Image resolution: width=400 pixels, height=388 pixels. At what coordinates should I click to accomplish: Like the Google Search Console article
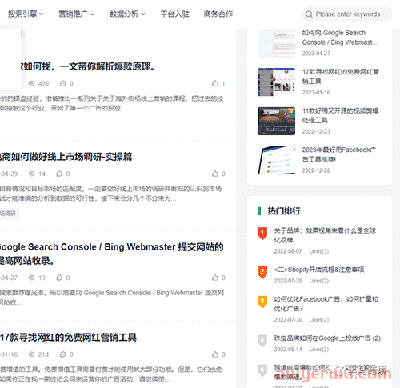pyautogui.click(x=215, y=277)
